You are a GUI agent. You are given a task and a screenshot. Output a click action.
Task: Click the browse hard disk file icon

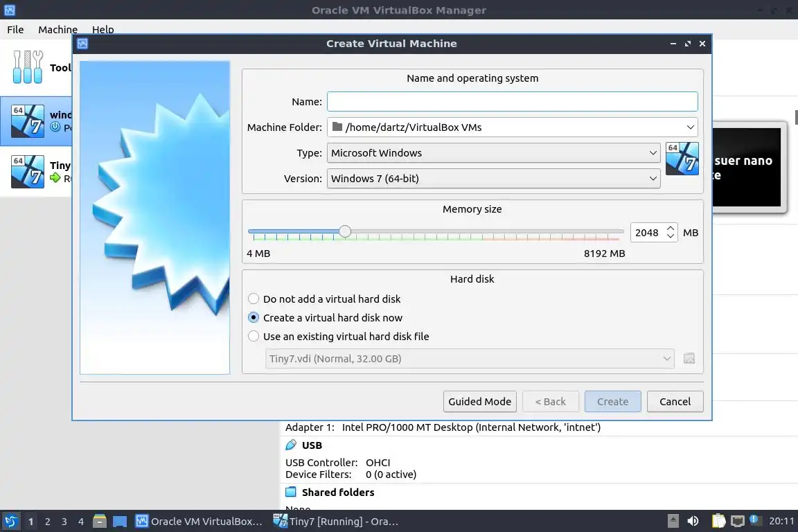[689, 358]
